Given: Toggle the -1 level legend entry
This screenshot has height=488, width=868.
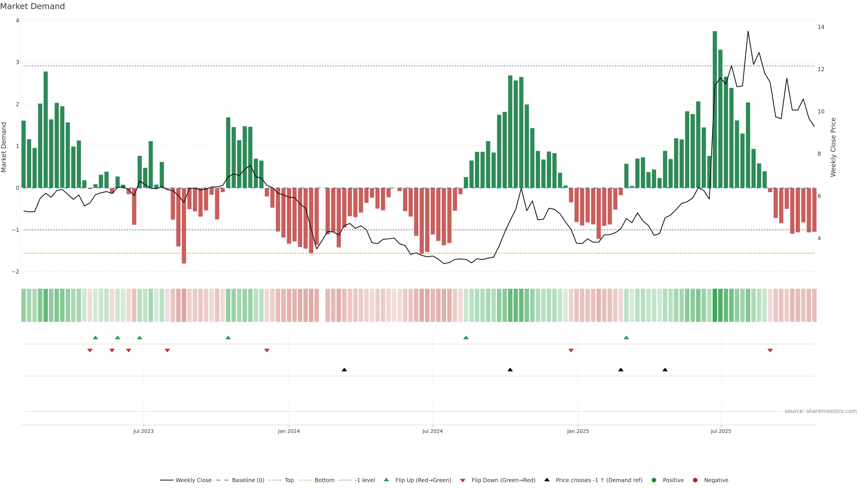Looking at the screenshot, I should tap(365, 480).
